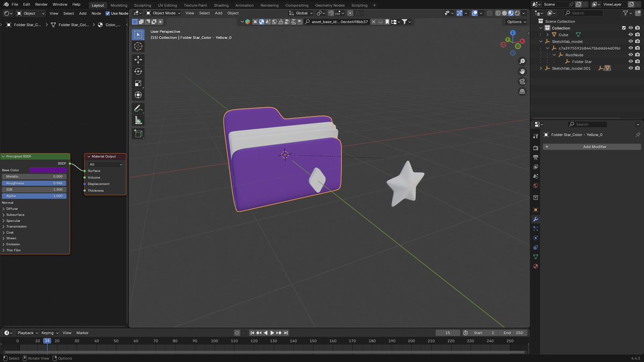644x362 pixels.
Task: Hide Cube using its eye icon
Action: click(x=631, y=35)
